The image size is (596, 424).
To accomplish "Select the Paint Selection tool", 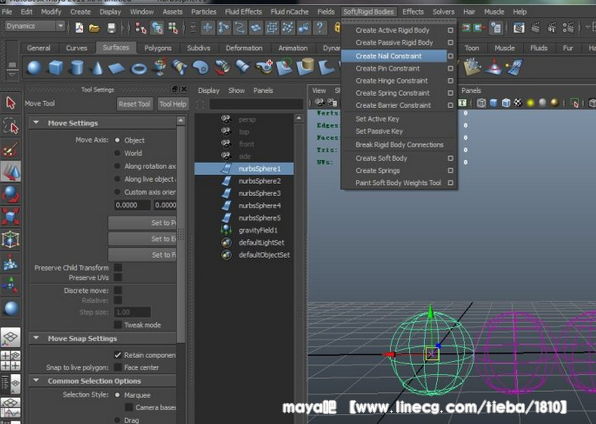I will 10,149.
